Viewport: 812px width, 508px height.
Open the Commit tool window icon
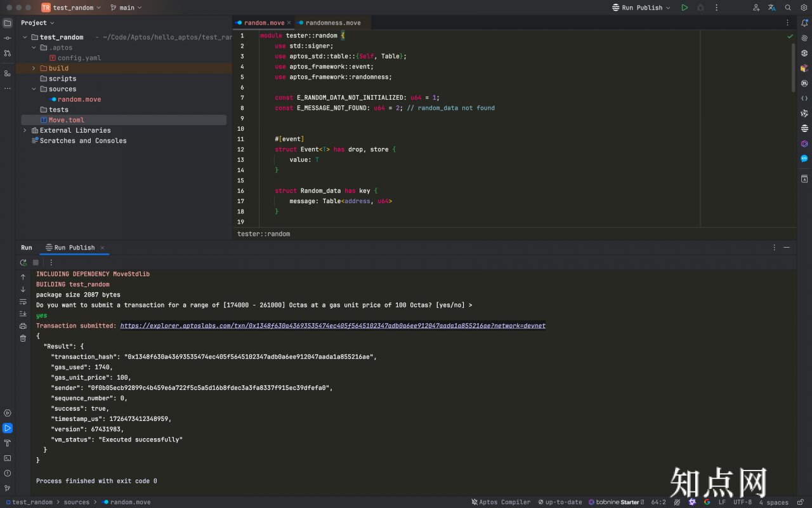pos(8,38)
